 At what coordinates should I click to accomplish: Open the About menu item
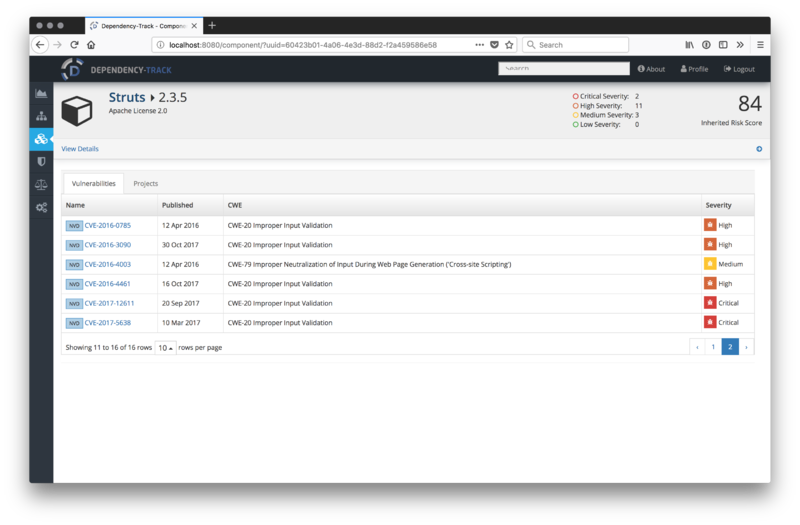coord(651,69)
